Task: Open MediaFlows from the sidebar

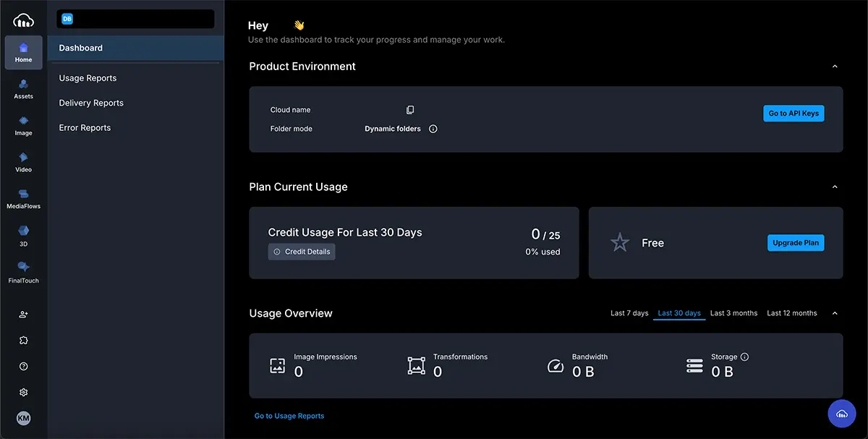Action: 23,199
